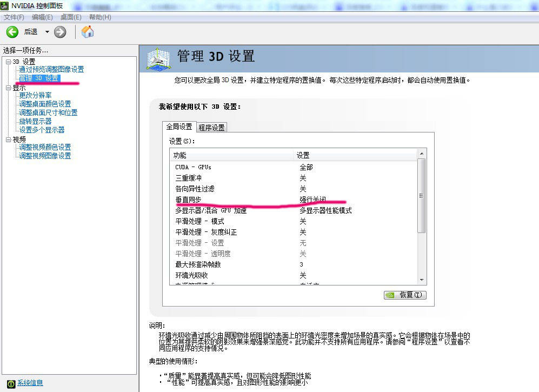Image resolution: width=539 pixels, height=392 pixels.
Task: Select the 三重缓冲 setting row
Action: coord(294,178)
